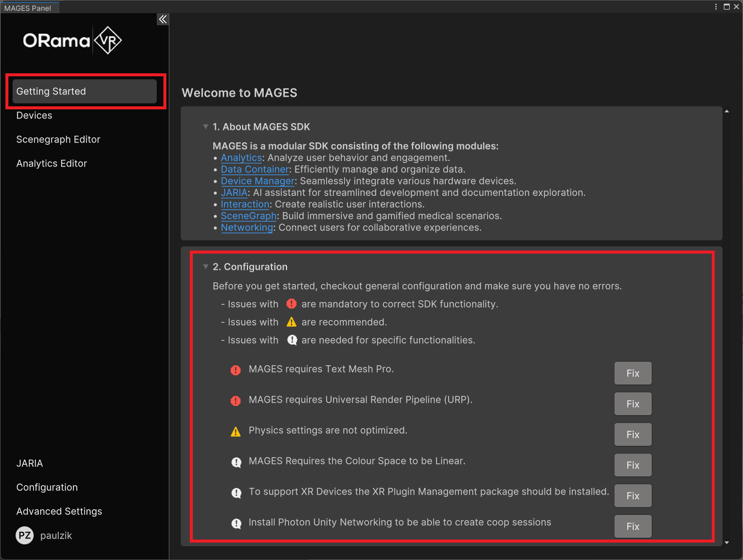Image resolution: width=743 pixels, height=560 pixels.
Task: Open Advanced Settings in sidebar
Action: (59, 511)
